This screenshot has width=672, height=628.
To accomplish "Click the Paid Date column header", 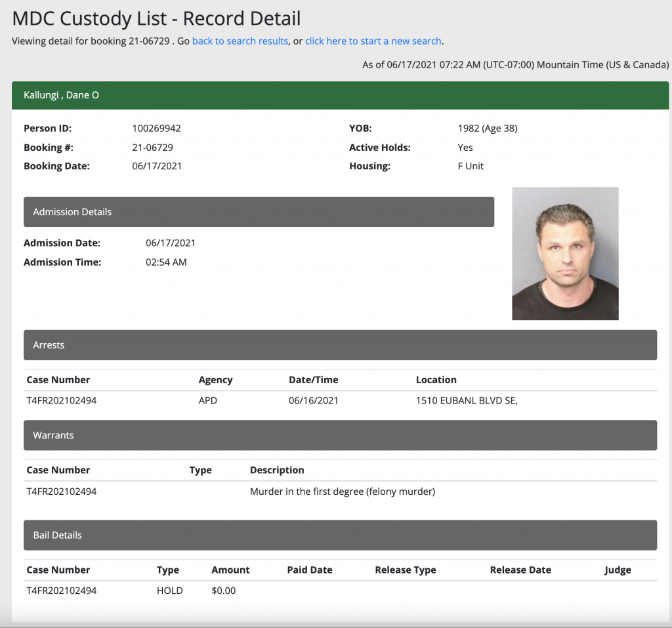I will coord(309,570).
